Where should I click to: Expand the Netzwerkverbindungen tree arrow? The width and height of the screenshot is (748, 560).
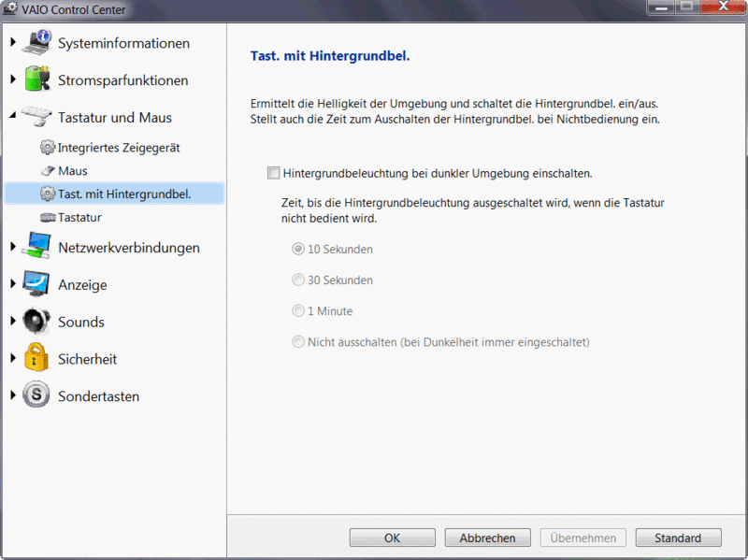coord(13,247)
